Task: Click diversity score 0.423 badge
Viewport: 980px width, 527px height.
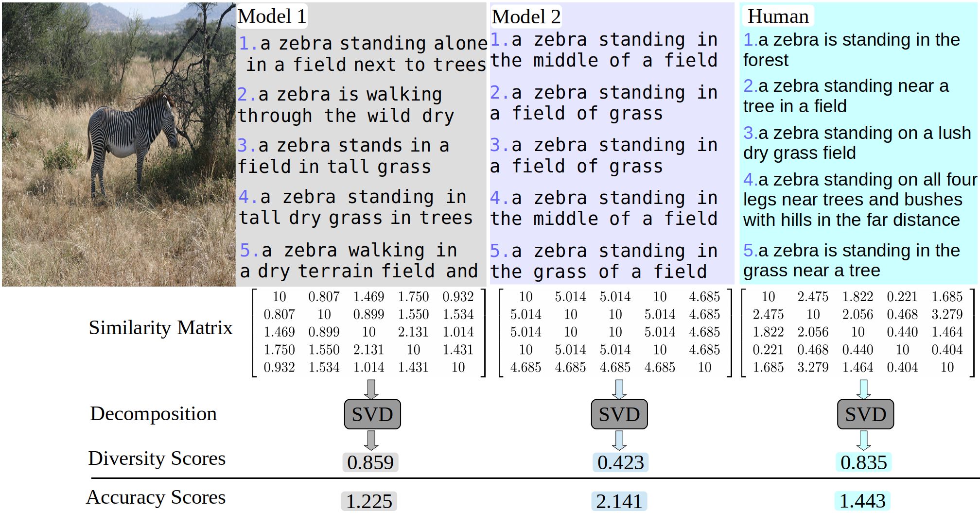Action: pyautogui.click(x=621, y=462)
